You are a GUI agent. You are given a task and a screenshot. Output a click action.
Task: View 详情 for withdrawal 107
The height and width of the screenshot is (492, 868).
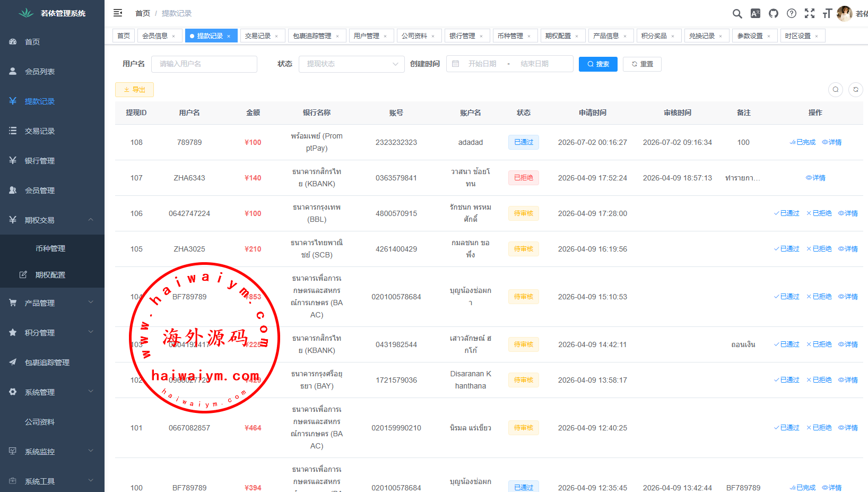tap(815, 178)
